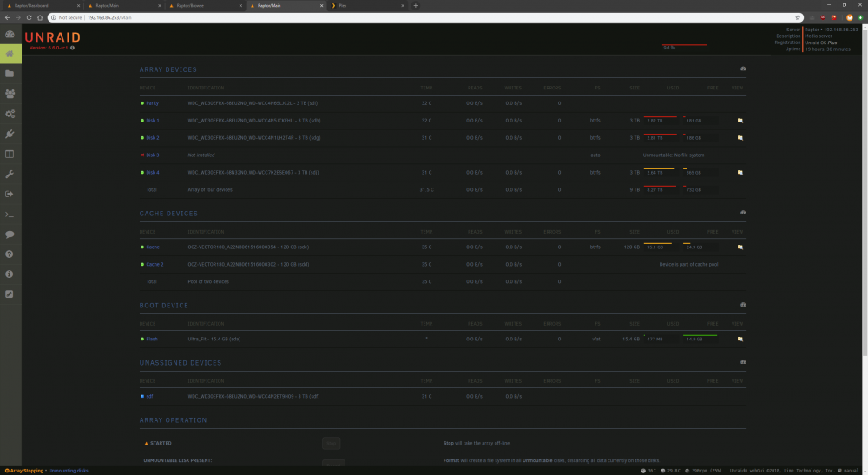This screenshot has width=868, height=475.
Task: Click Disk 4 used space bar 2.64 TB
Action: click(x=660, y=172)
